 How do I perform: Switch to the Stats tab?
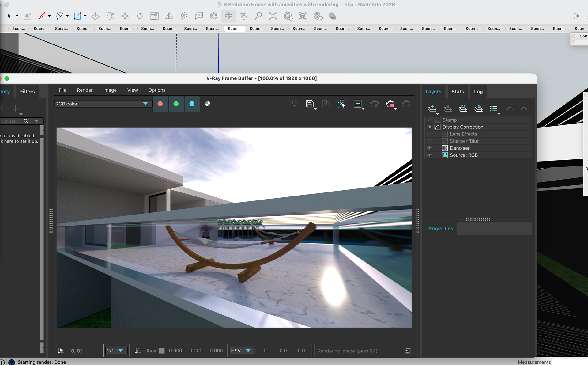click(458, 92)
